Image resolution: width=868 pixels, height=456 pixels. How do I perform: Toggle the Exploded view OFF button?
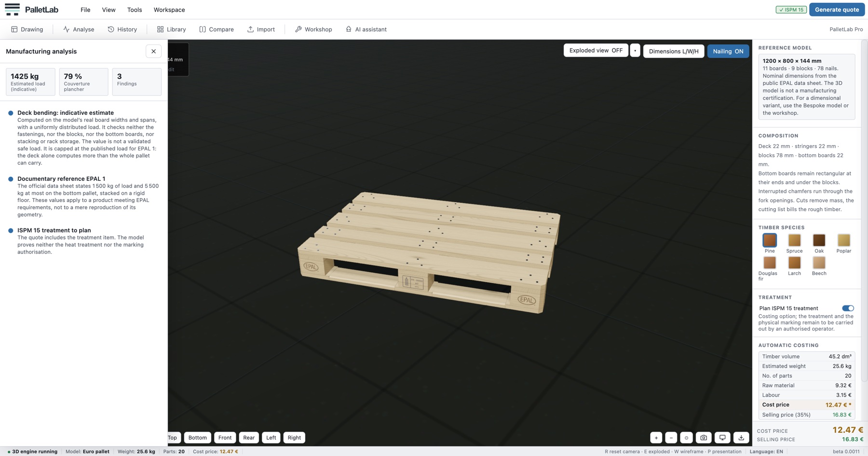coord(596,50)
